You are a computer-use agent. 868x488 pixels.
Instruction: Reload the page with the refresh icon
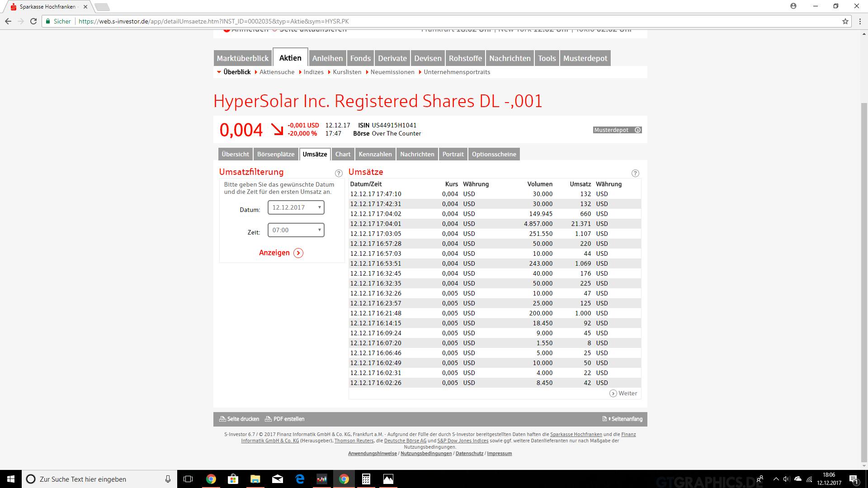tap(33, 21)
